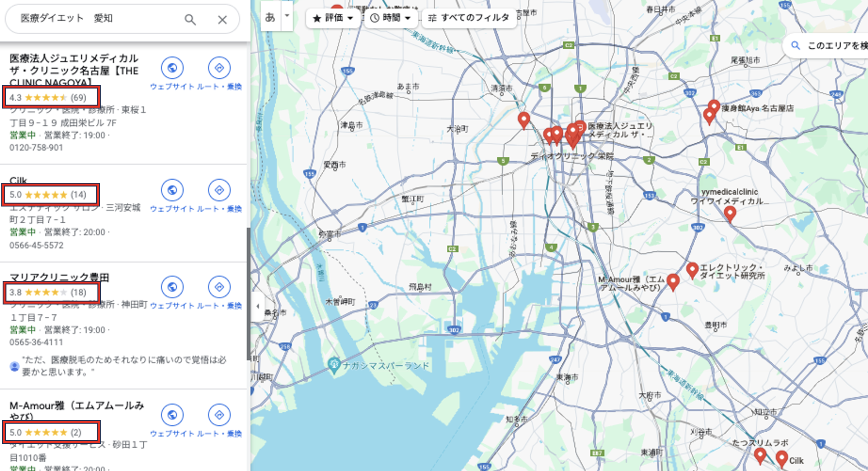Click phone number 0566-45-5572
This screenshot has height=471, width=868.
[36, 245]
